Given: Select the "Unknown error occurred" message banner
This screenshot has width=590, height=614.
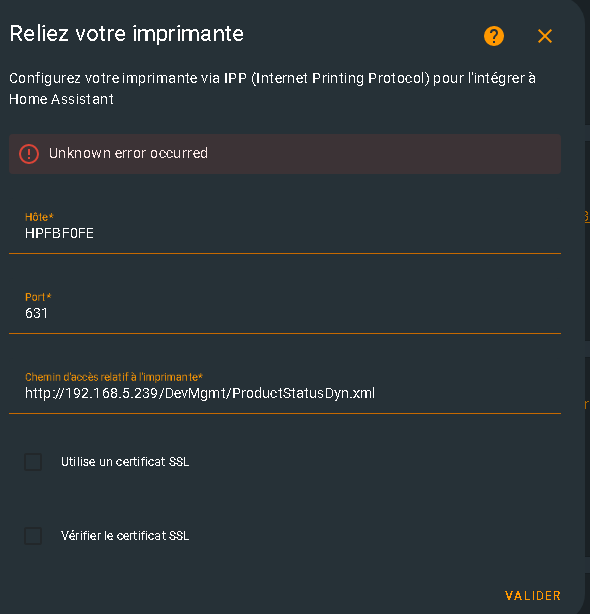Looking at the screenshot, I should [285, 154].
